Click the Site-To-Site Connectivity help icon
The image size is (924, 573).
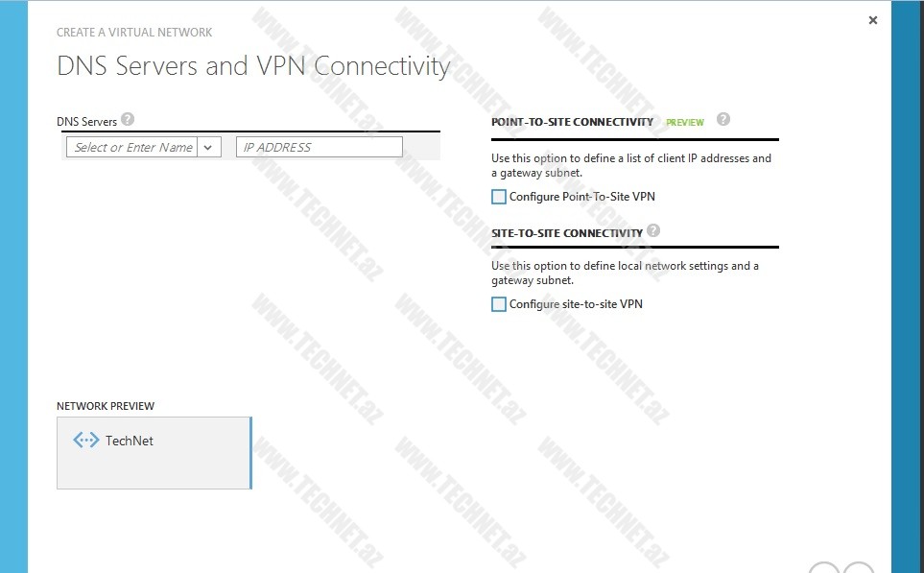[653, 230]
